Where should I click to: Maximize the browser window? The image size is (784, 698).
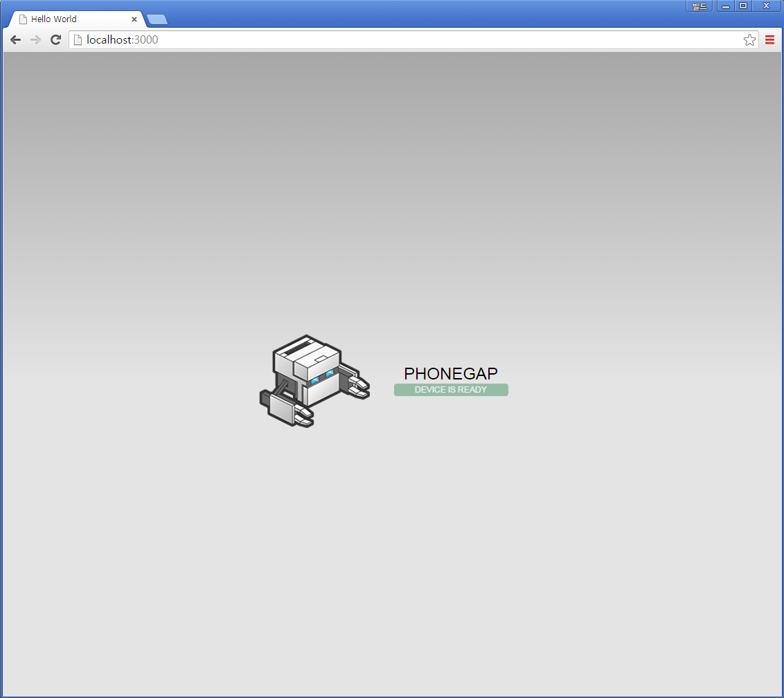click(743, 6)
